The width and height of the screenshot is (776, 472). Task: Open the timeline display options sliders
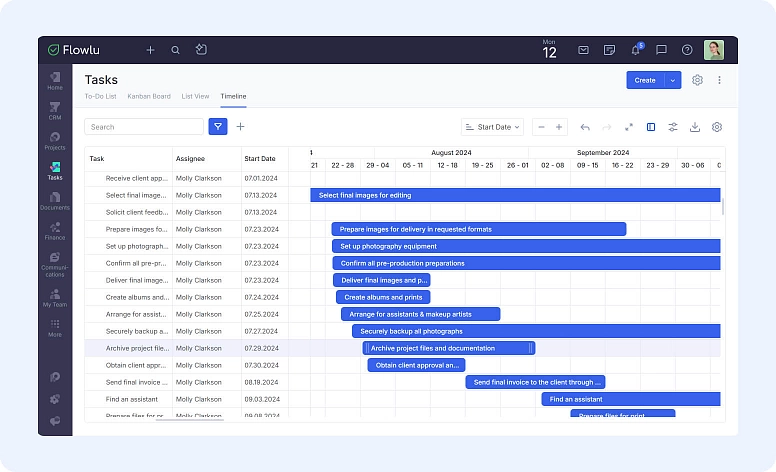[673, 127]
